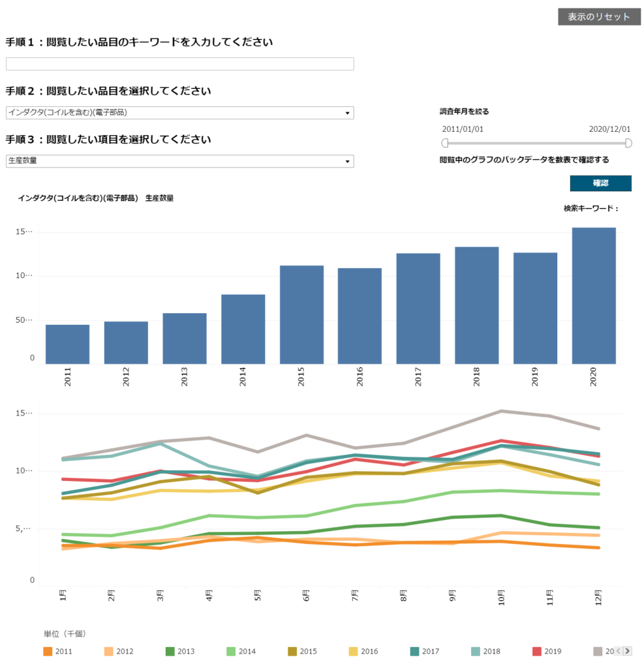
Task: Select the 2019 red legend swatch
Action: coord(537,652)
